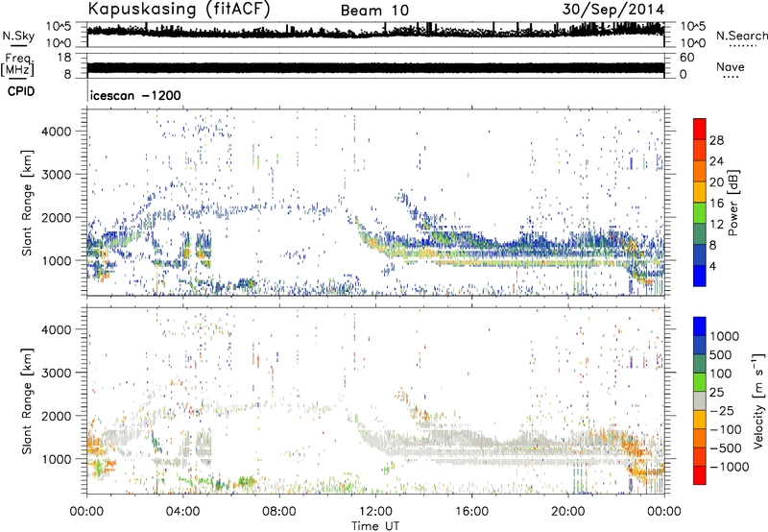
Task: Click the blue bottom of power colorbar
Action: (x=700, y=276)
